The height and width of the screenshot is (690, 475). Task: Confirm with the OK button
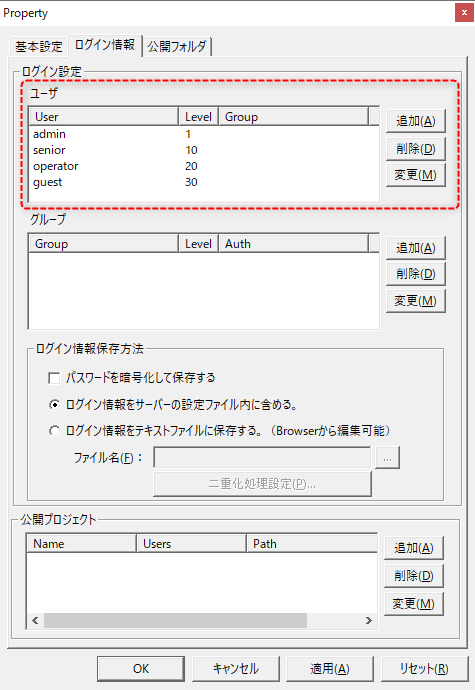point(141,669)
